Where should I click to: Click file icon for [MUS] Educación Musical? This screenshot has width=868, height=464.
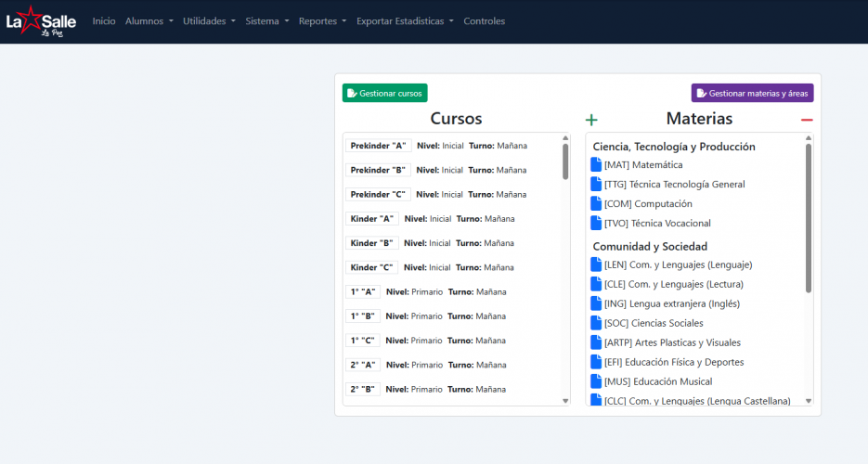pos(596,381)
